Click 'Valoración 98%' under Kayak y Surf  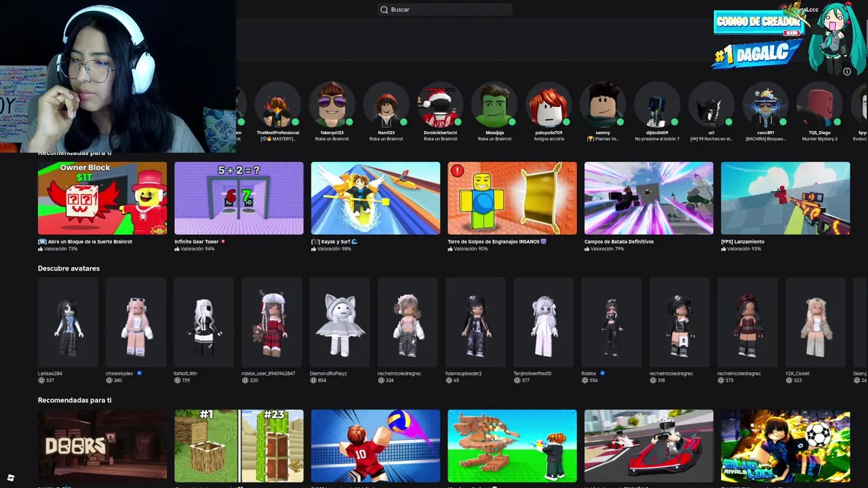tap(334, 249)
